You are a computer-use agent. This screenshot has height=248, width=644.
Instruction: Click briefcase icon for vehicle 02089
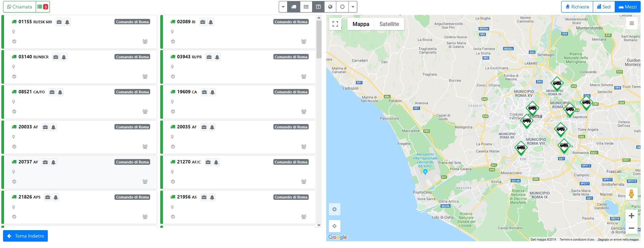click(x=203, y=22)
